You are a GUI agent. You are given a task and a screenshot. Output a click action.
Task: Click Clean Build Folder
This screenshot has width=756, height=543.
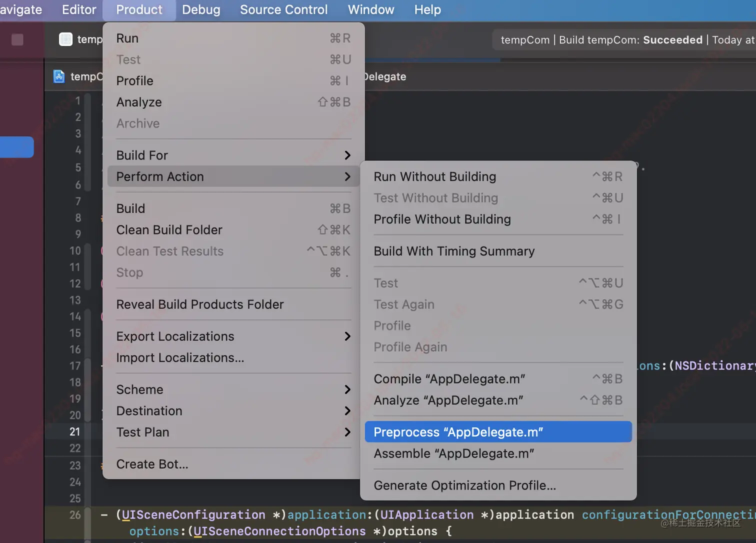coord(169,230)
